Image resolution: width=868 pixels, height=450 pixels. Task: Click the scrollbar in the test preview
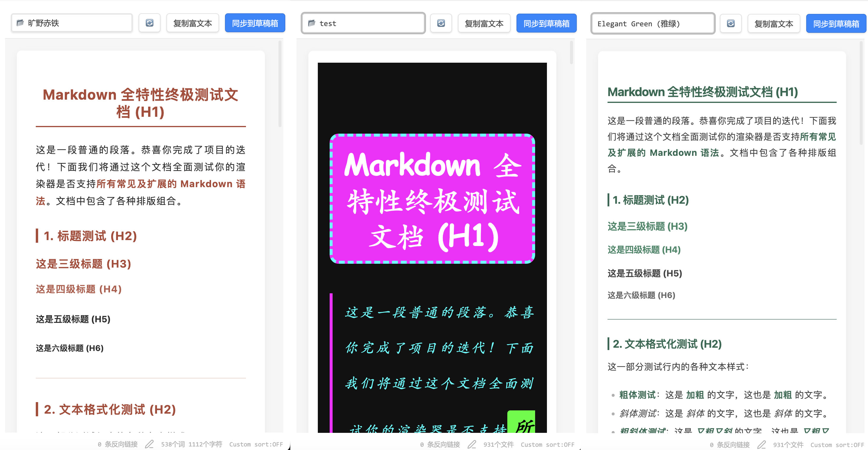click(x=571, y=53)
